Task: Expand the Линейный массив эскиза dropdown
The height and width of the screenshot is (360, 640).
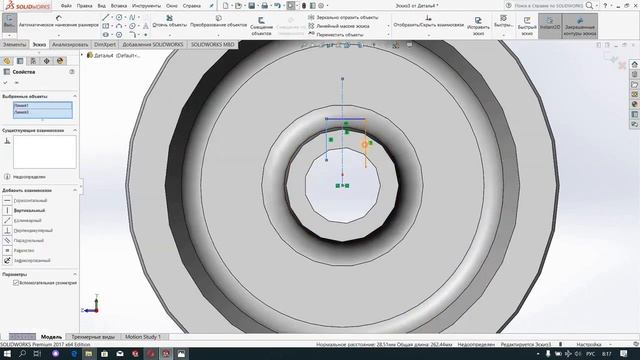Action: [388, 26]
